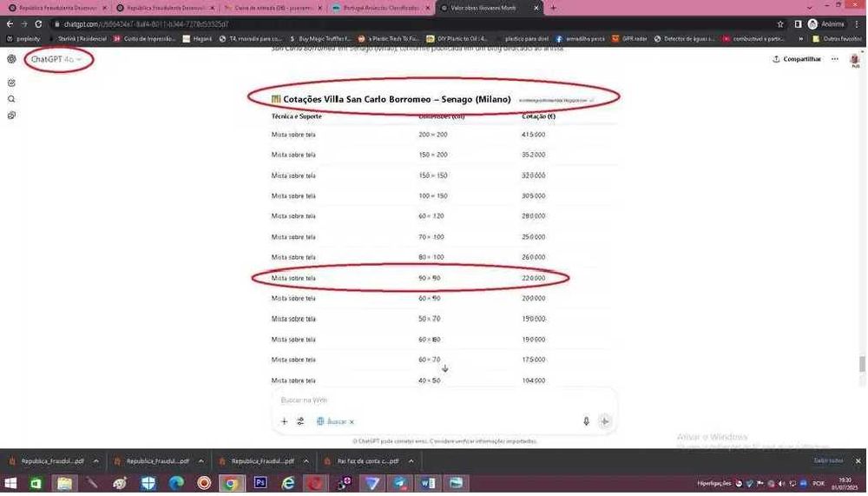Click the scroll-to-bottom arrow button
Image resolution: width=868 pixels, height=496 pixels.
tap(445, 369)
